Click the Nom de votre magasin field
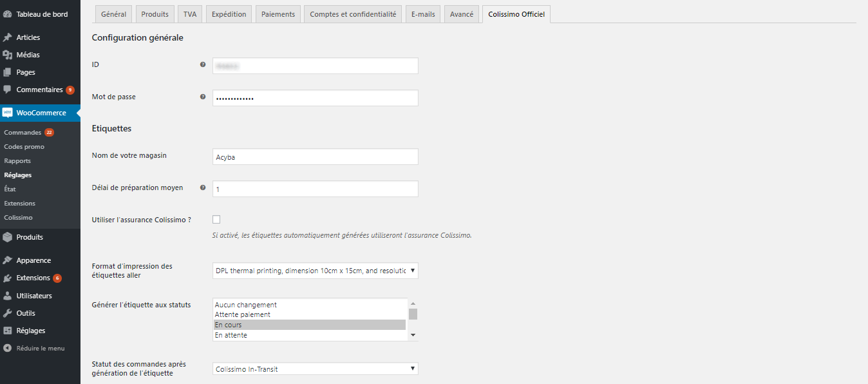868x384 pixels. (x=315, y=157)
